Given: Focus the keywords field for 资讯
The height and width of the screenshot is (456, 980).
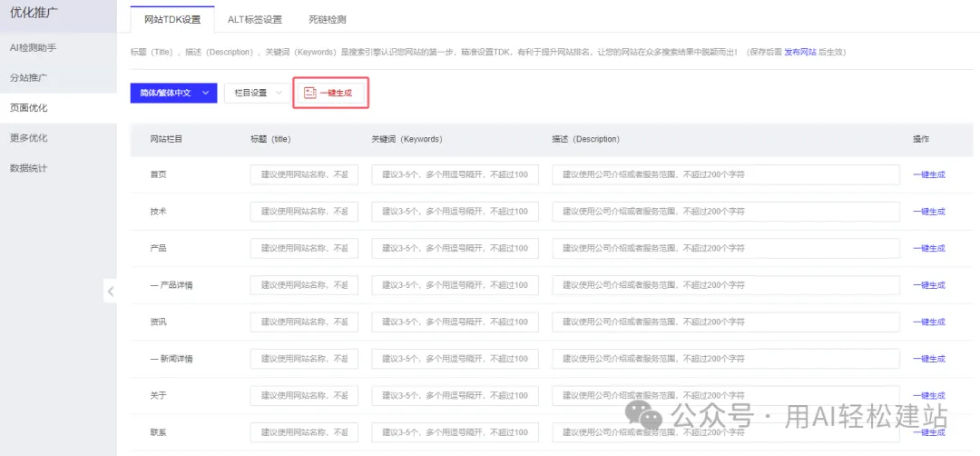Looking at the screenshot, I should [455, 322].
